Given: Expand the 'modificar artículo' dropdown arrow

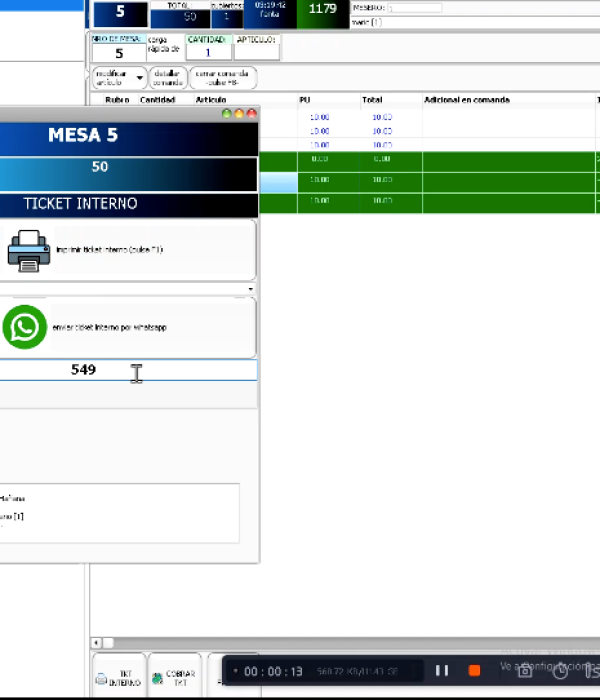Looking at the screenshot, I should click(x=140, y=78).
